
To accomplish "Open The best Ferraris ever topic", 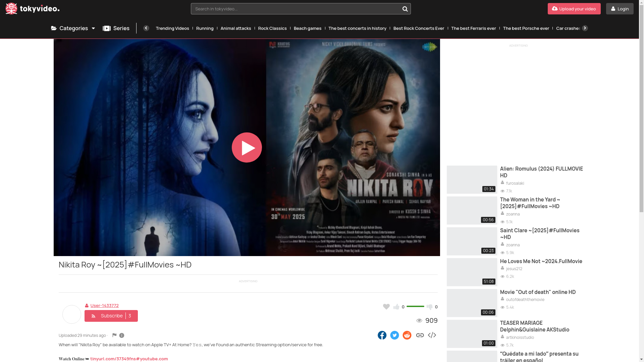I will pyautogui.click(x=473, y=28).
